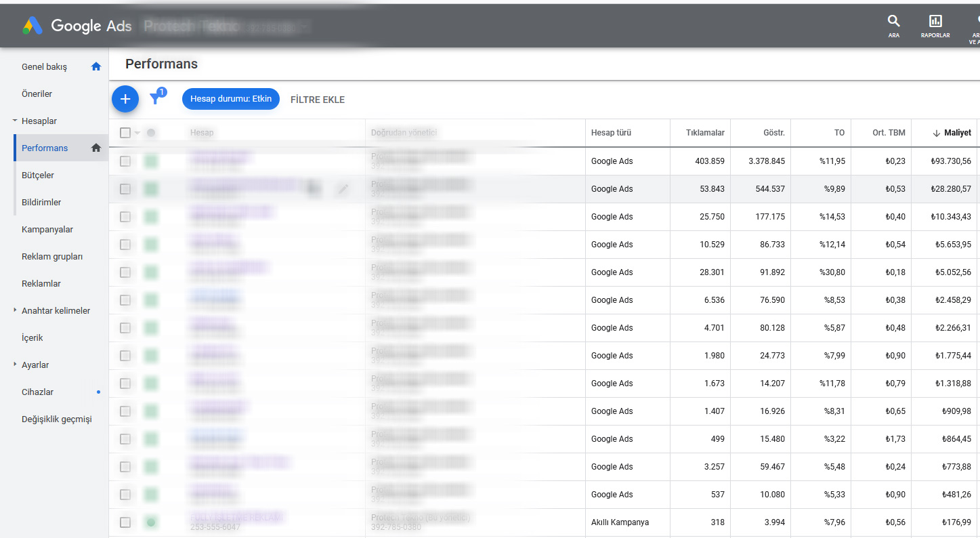This screenshot has height=538, width=980.
Task: Sort by the Hesap türü column header
Action: [x=611, y=133]
